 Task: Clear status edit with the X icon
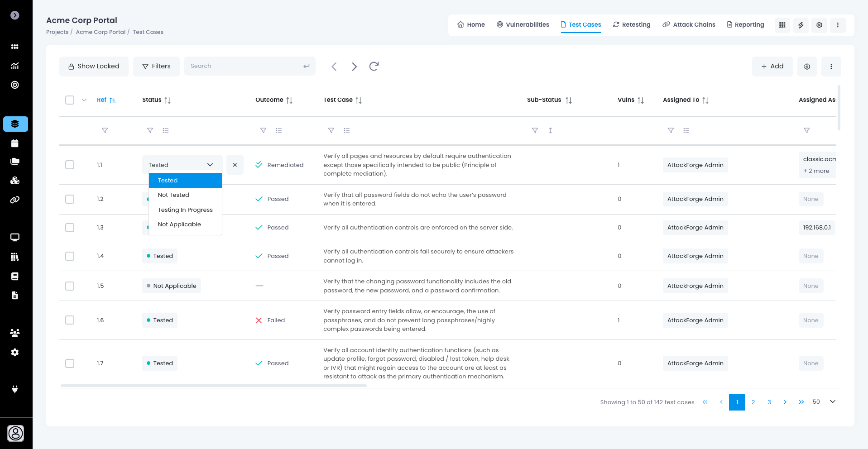click(x=235, y=165)
